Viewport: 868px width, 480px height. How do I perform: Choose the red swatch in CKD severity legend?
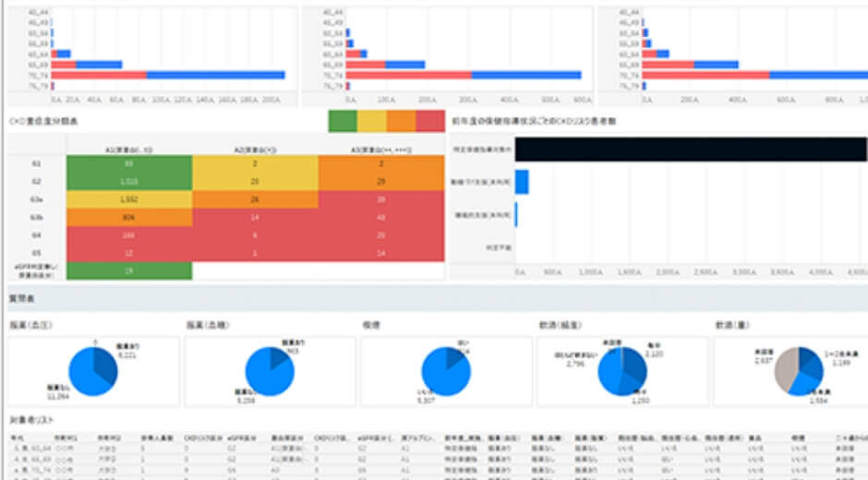coord(430,121)
